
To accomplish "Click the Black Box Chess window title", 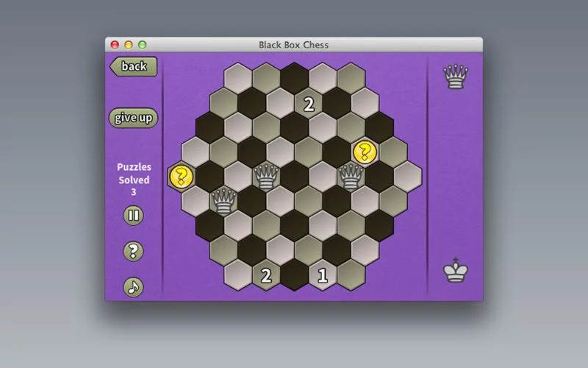I will [293, 45].
